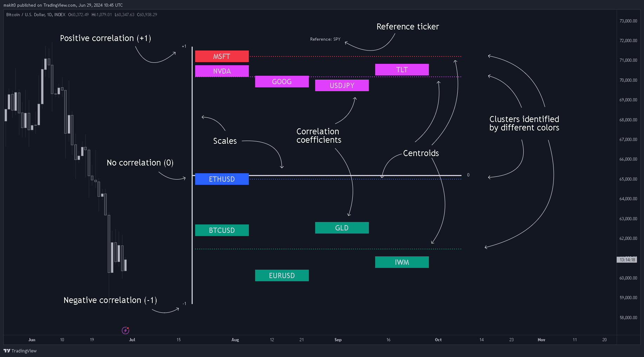The image size is (644, 357).
Task: Click the 0 label right of zero line
Action: (468, 175)
